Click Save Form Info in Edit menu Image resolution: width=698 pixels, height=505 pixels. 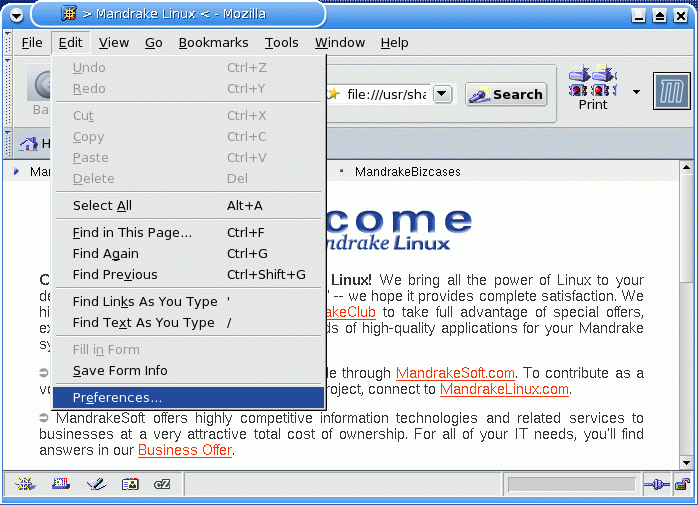120,371
